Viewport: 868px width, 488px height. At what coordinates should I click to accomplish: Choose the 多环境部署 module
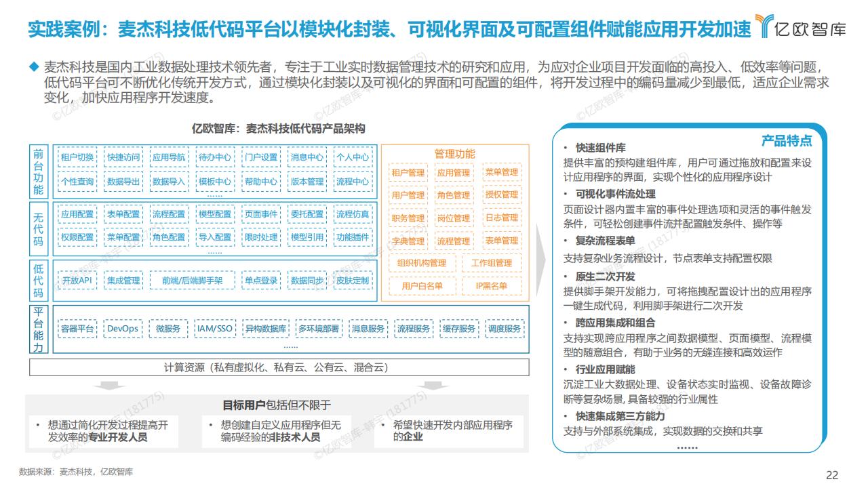(x=319, y=329)
